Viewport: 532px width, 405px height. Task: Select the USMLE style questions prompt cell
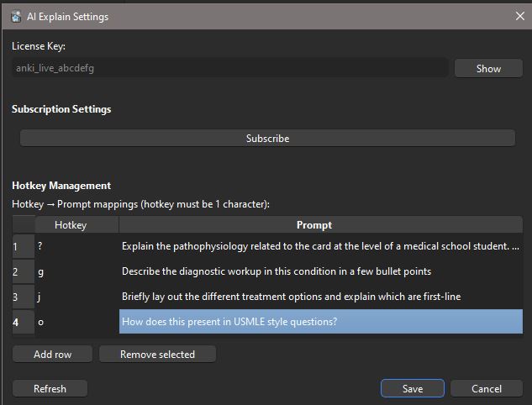tap(320, 322)
